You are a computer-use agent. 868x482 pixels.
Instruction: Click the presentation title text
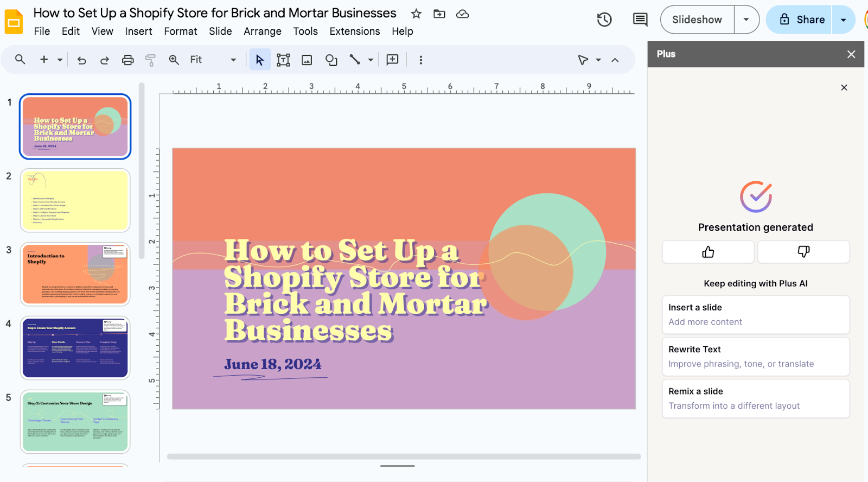click(215, 13)
